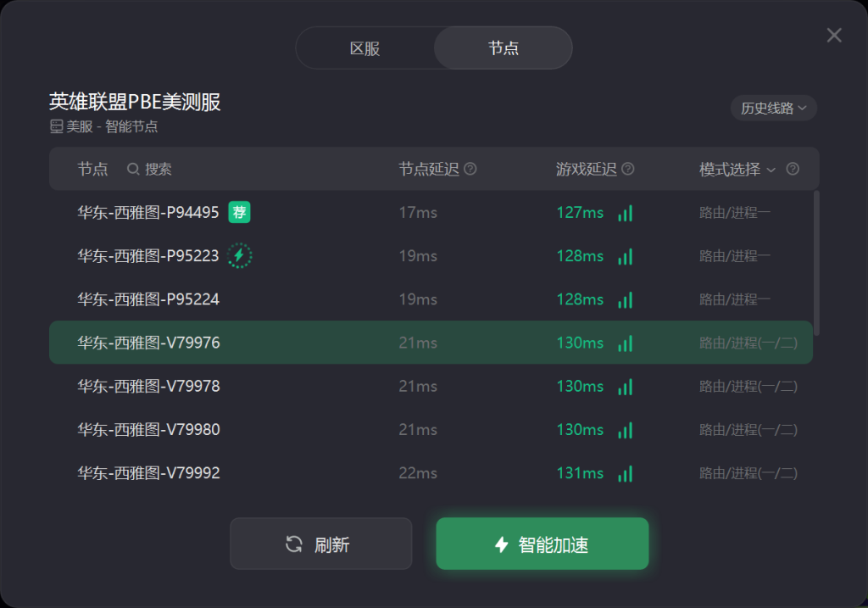Click the 刷新 refresh button
Viewport: 868px width, 608px height.
[x=321, y=544]
